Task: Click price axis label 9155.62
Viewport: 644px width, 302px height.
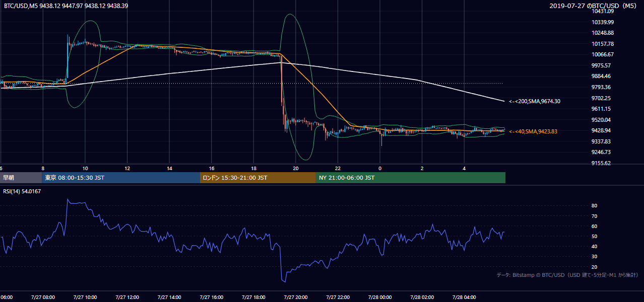Action: tap(602, 163)
